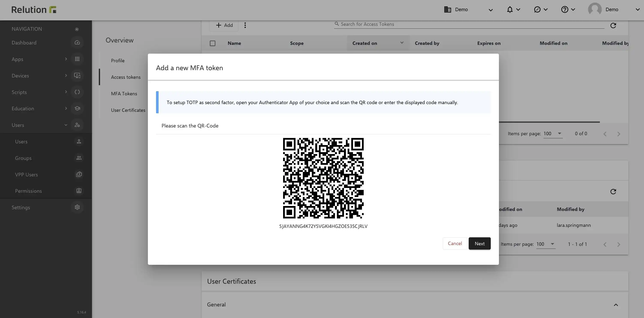Click the Users people-settings icon

[x=77, y=125]
